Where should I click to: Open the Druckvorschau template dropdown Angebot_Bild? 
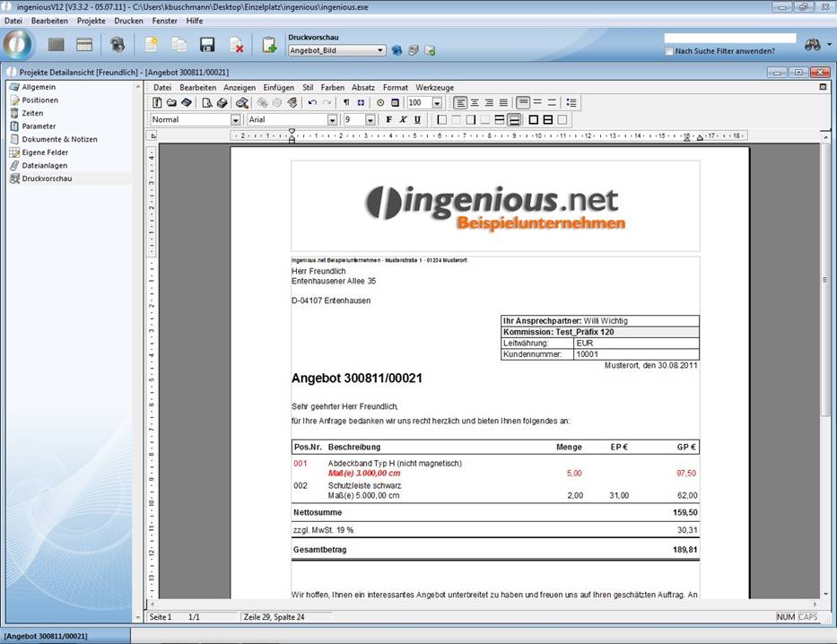click(x=381, y=51)
